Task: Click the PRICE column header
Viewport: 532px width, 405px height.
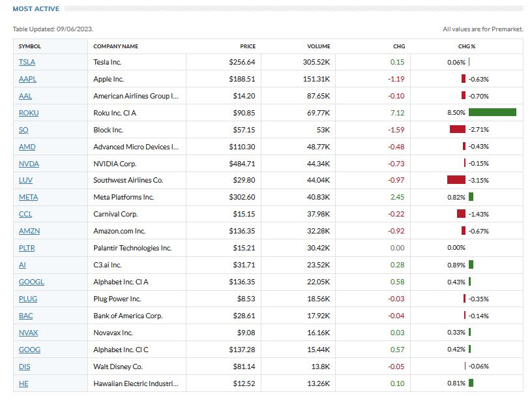Action: (247, 46)
